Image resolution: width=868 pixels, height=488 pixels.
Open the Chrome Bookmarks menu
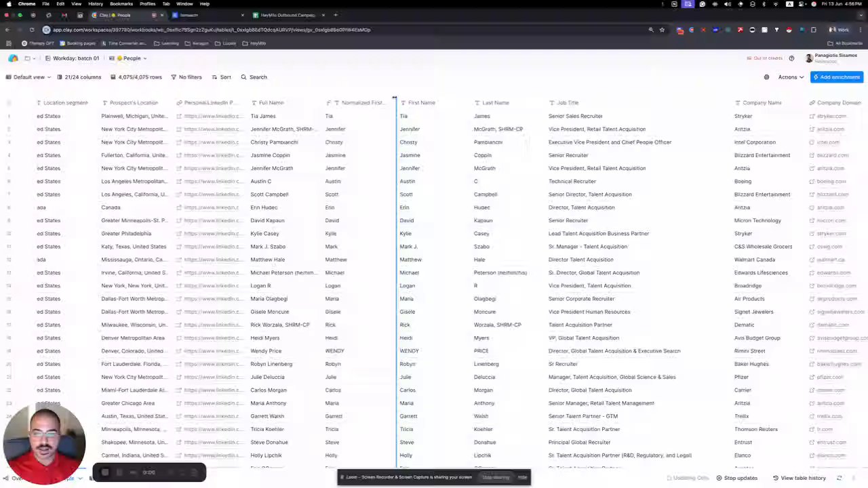121,4
